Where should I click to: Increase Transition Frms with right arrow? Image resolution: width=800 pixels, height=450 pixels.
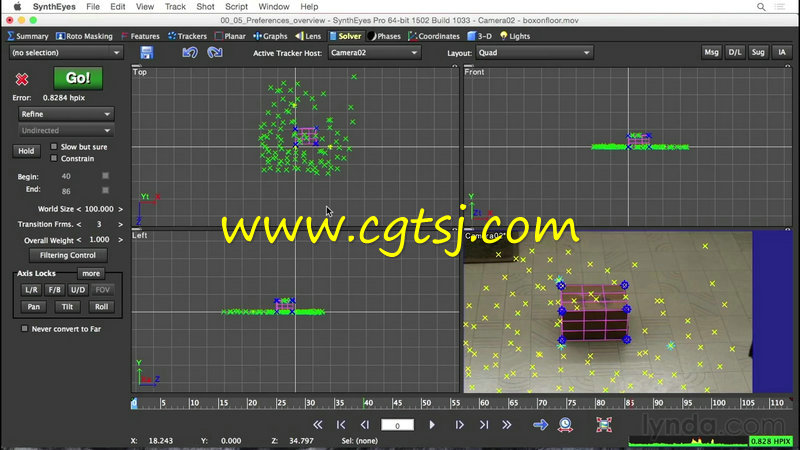tap(120, 224)
